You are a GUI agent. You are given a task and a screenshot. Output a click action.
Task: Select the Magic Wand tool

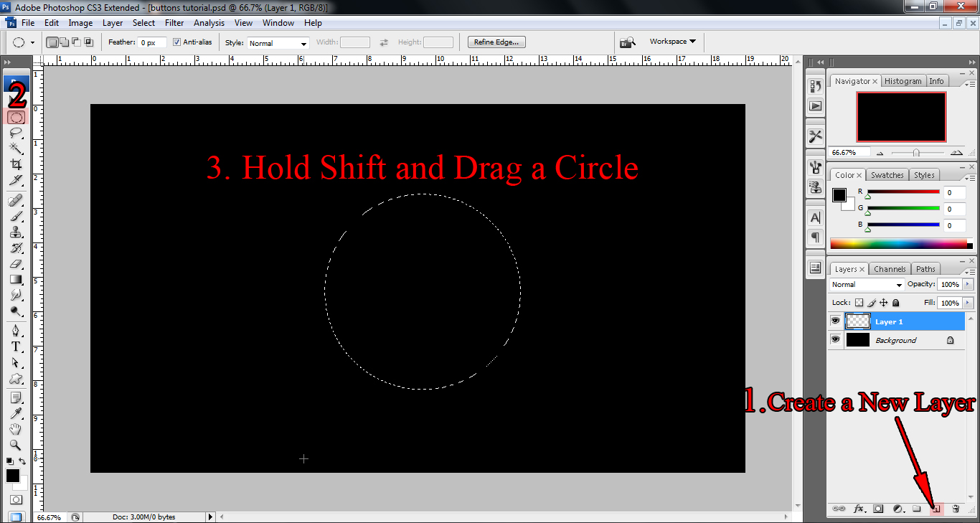click(x=16, y=149)
